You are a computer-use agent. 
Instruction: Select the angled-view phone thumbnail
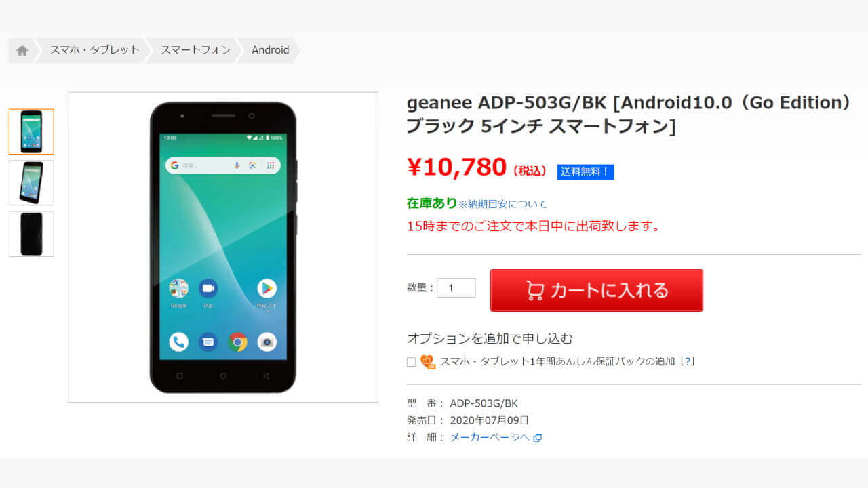[x=31, y=183]
